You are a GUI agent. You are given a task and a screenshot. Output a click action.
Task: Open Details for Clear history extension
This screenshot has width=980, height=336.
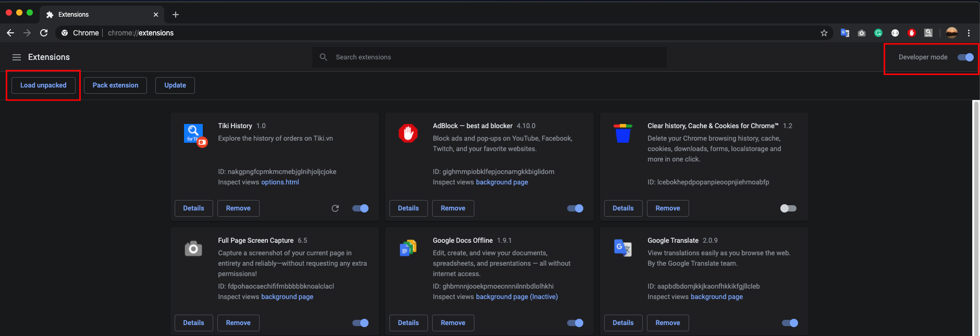(623, 208)
